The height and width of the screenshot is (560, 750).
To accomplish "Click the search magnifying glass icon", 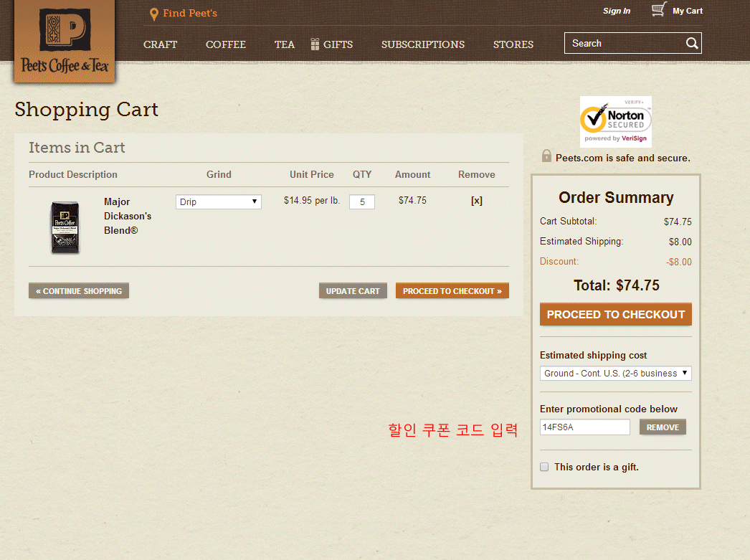I will 691,43.
